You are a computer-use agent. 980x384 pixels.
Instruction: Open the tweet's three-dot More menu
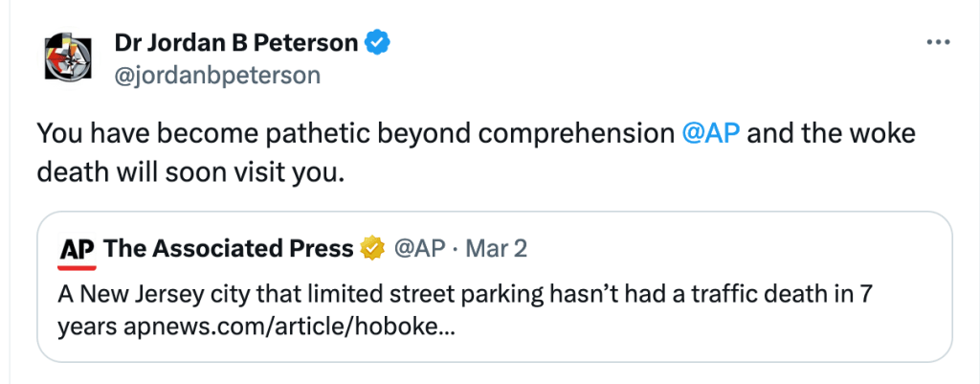pos(936,43)
